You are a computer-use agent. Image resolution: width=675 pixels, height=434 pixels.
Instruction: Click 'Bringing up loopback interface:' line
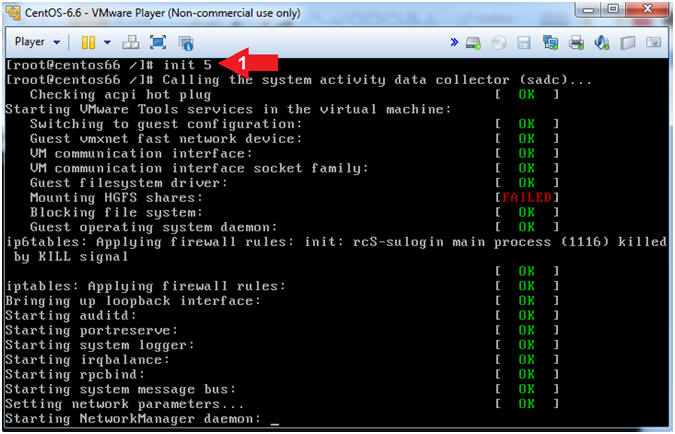click(x=133, y=301)
